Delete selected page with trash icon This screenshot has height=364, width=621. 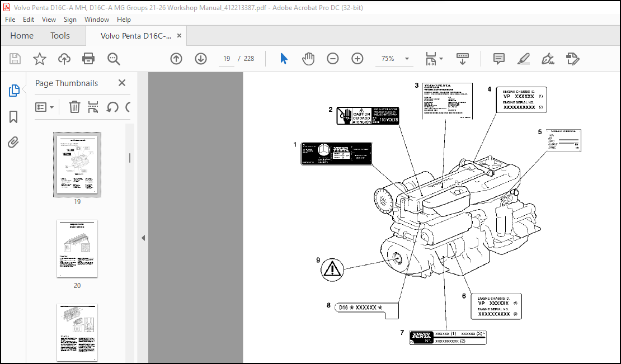pos(74,107)
